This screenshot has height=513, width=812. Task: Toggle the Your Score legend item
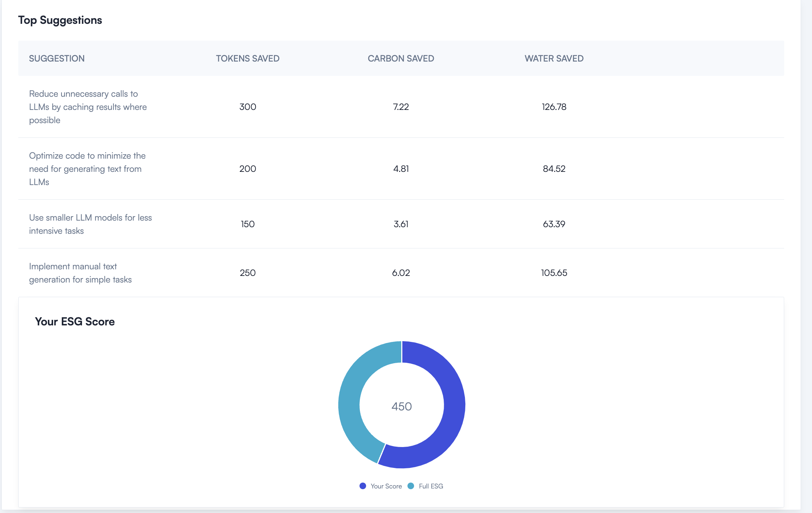click(x=385, y=486)
